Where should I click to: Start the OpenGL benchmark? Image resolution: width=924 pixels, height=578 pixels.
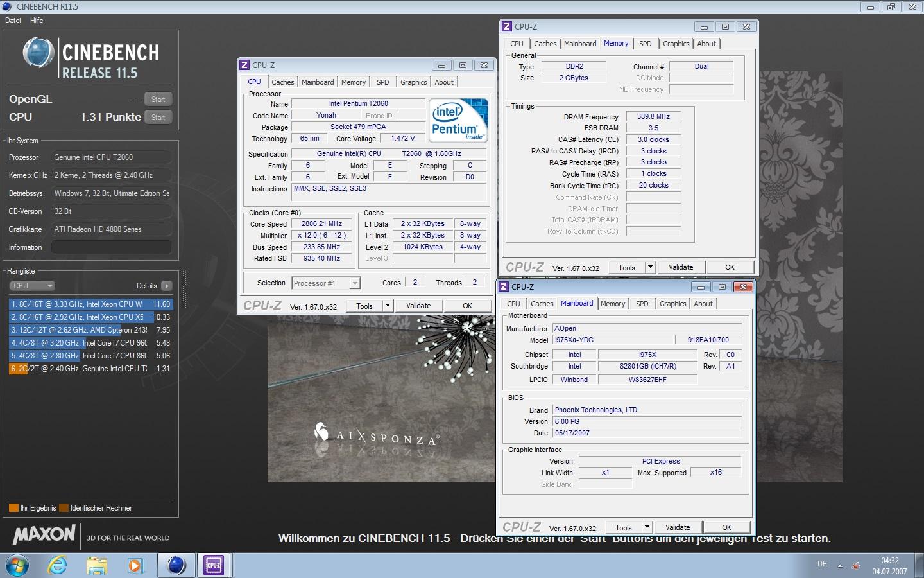pos(158,100)
